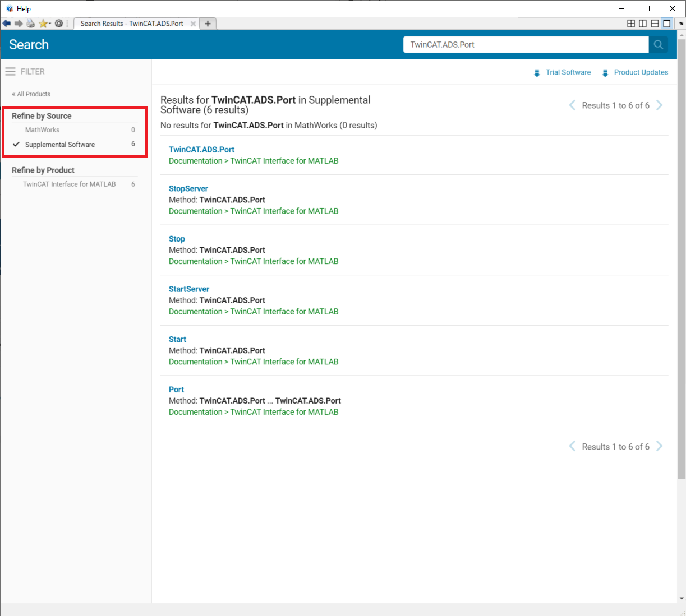Click the bottom 'Results 1 to 6 of 6' text
This screenshot has width=686, height=616.
(616, 447)
